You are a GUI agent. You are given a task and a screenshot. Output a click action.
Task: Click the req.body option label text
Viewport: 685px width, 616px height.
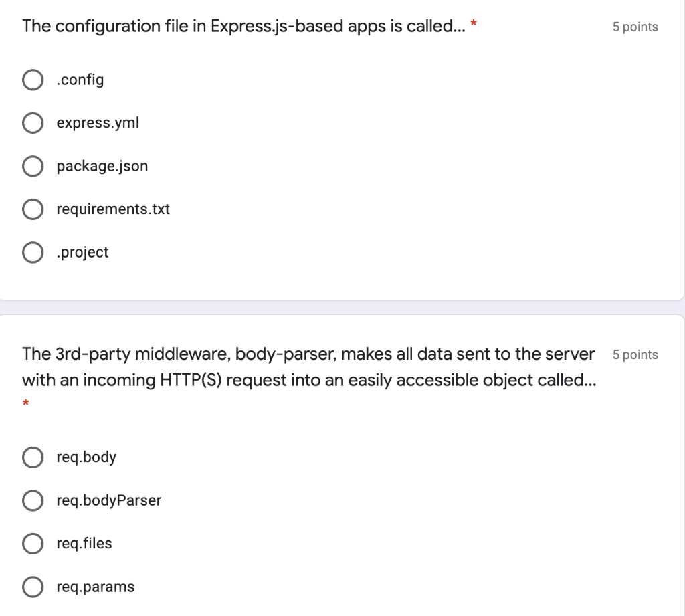[86, 457]
